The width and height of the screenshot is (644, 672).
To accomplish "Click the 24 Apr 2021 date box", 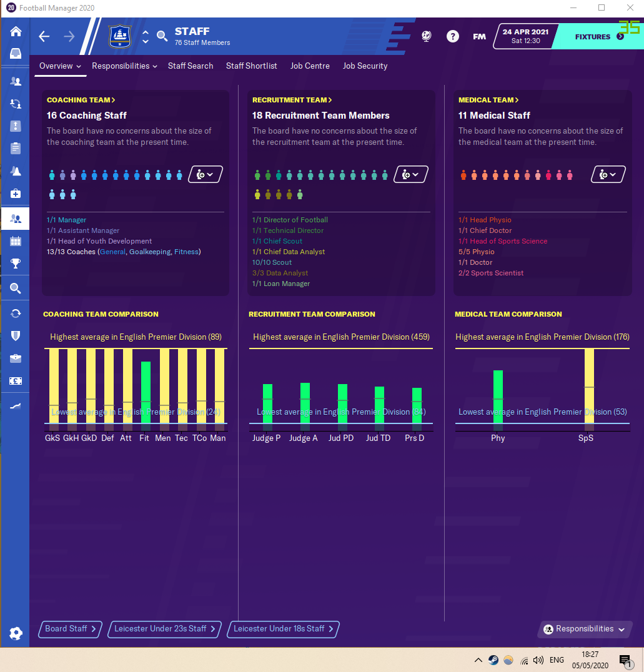I will pyautogui.click(x=525, y=36).
